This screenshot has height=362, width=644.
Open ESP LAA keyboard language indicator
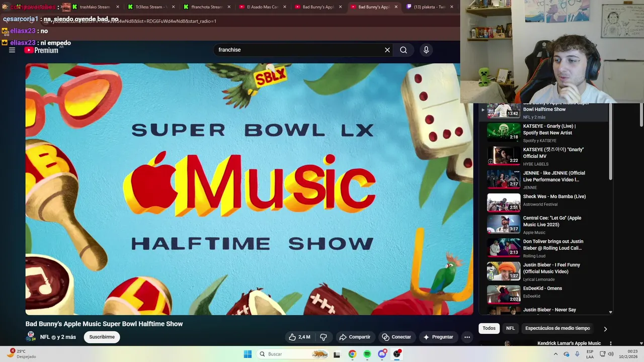point(590,354)
